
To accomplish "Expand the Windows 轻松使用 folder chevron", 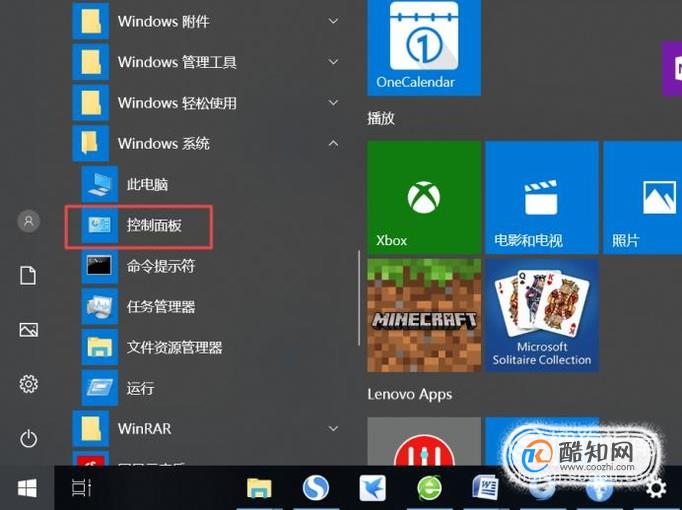I will [333, 103].
